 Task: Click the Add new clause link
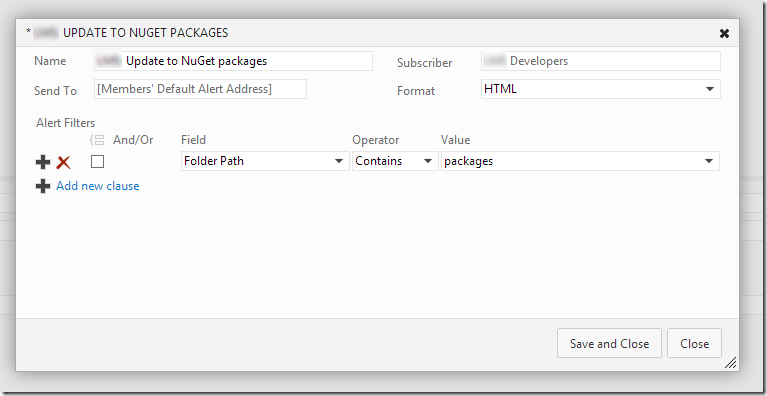pyautogui.click(x=98, y=186)
